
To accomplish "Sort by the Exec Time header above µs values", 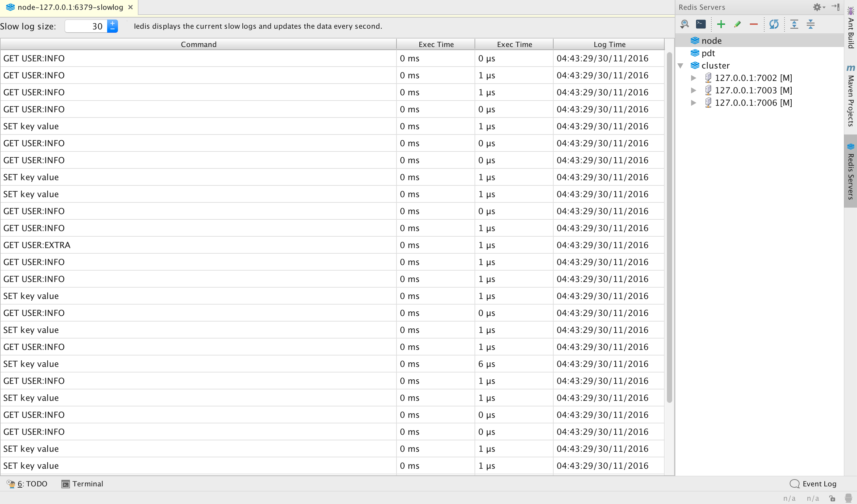I will pyautogui.click(x=514, y=44).
